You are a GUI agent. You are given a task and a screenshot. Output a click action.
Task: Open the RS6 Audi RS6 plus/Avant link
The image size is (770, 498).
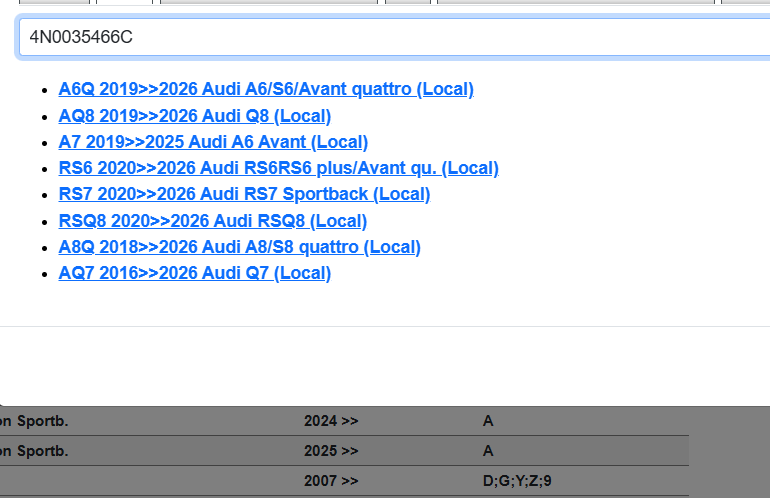pos(278,168)
